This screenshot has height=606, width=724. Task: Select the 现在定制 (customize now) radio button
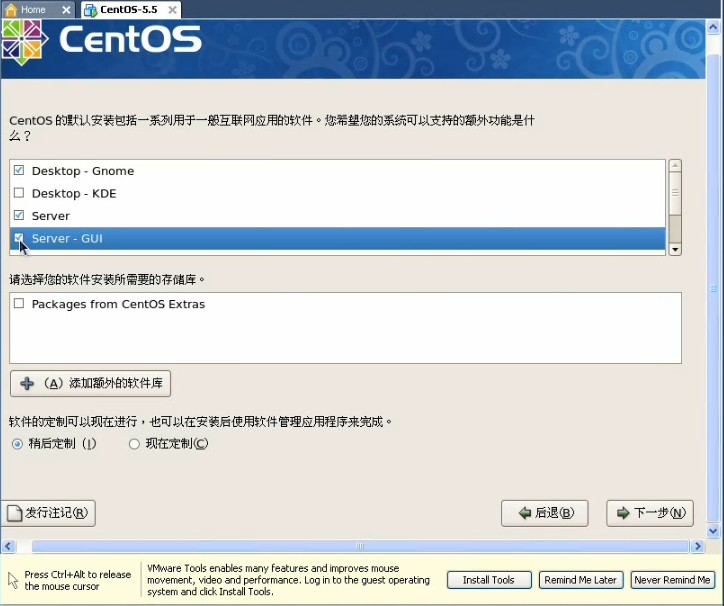tap(134, 444)
